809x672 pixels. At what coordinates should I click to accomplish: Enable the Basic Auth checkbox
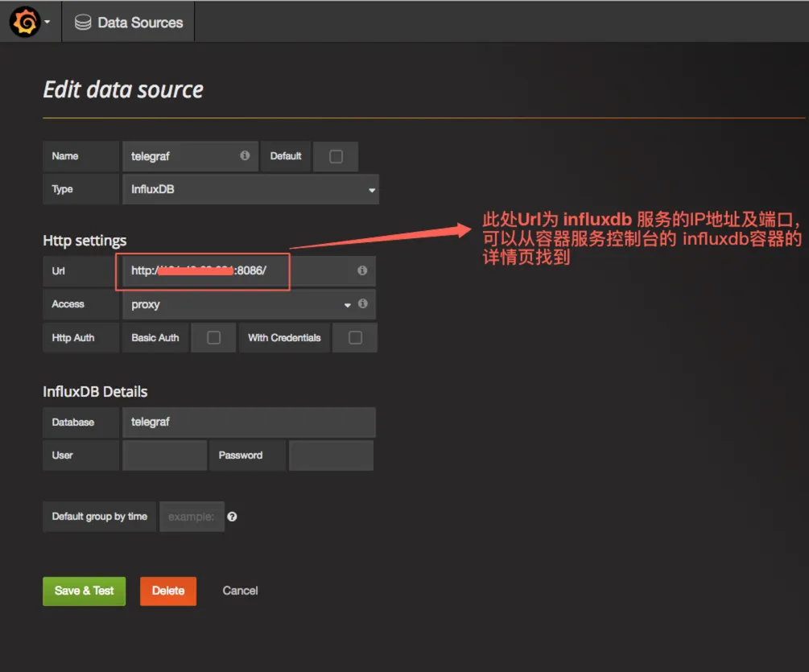[x=213, y=337]
